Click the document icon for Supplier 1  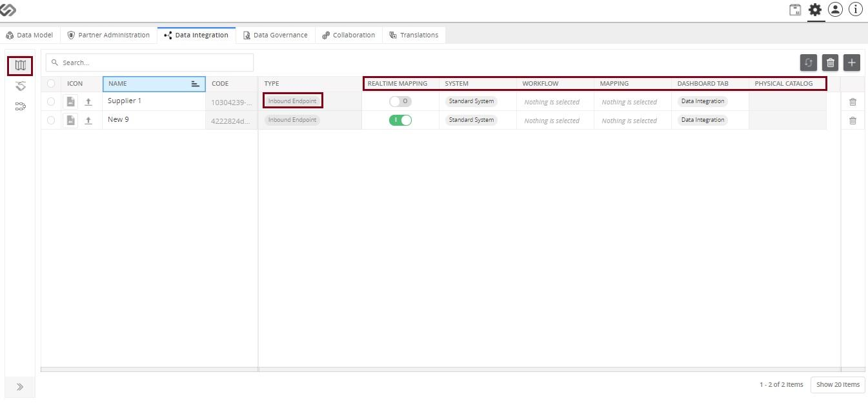coord(71,102)
